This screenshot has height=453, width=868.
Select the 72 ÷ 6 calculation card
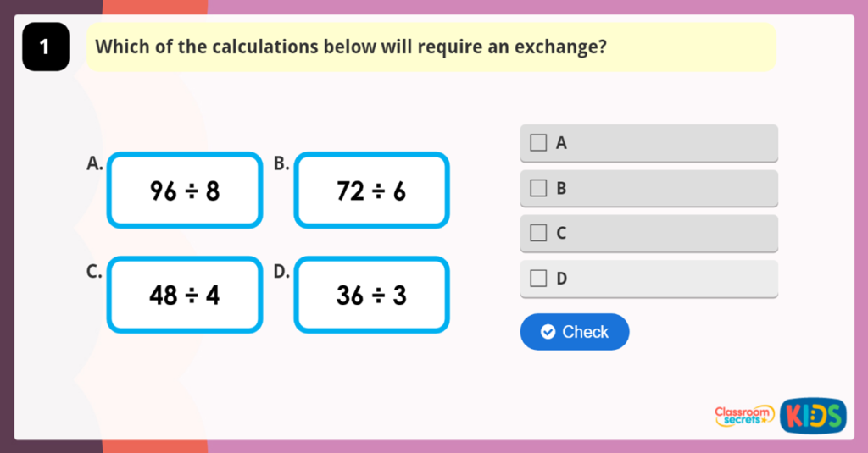(x=371, y=191)
